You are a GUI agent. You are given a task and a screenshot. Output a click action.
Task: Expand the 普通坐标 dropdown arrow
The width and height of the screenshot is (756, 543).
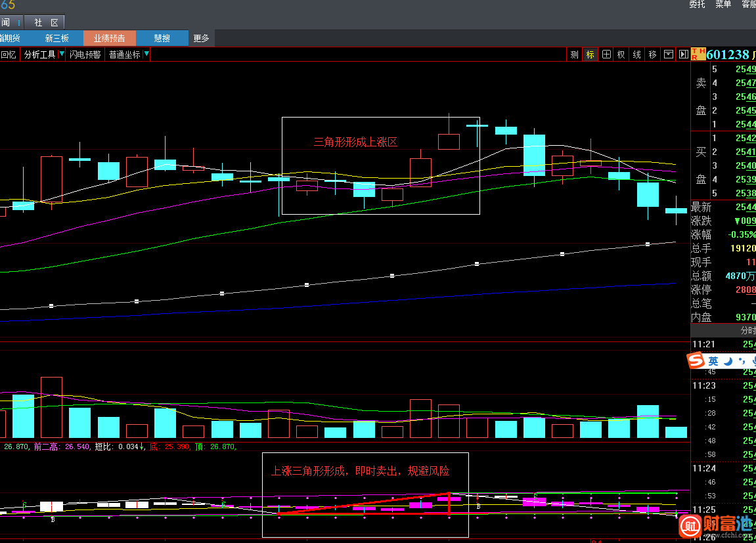[146, 54]
